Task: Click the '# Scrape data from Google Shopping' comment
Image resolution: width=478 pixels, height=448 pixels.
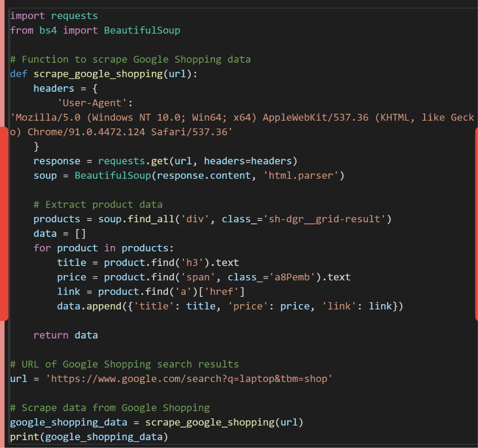Action: 110,408
